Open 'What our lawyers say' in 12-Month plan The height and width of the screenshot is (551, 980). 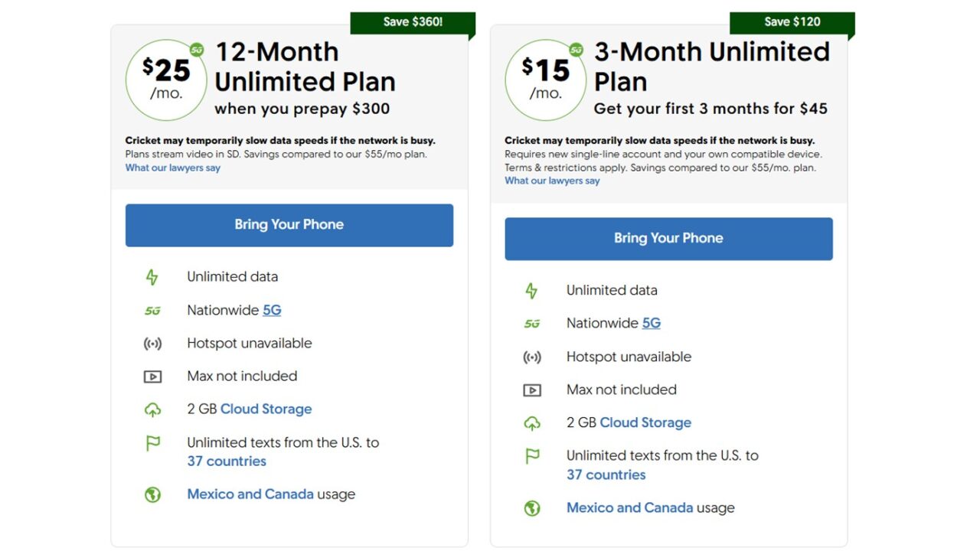[x=172, y=168]
